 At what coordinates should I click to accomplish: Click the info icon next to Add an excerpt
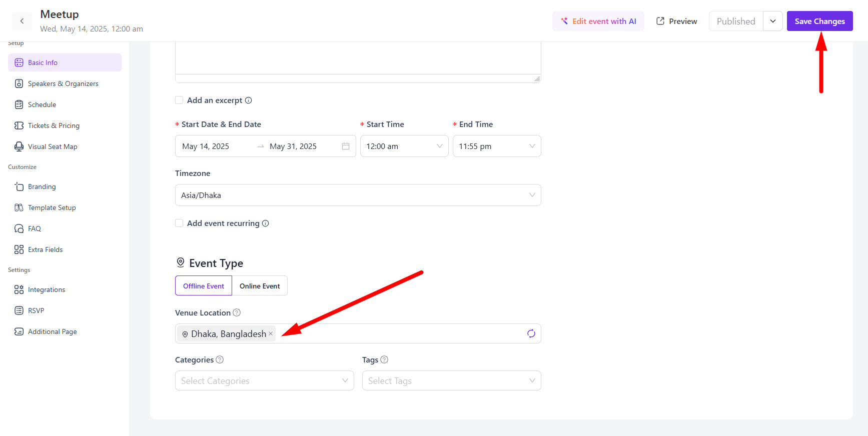coord(248,100)
